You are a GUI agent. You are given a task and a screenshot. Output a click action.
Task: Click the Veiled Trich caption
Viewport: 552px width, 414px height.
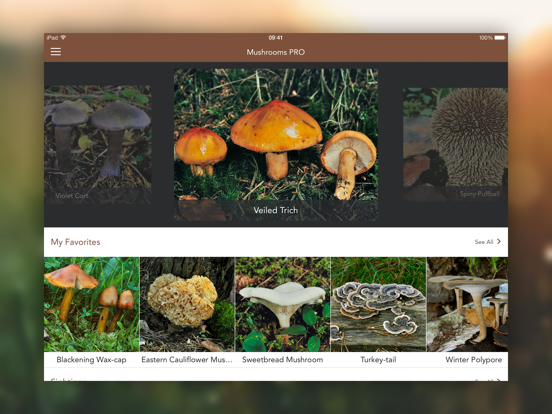276,210
